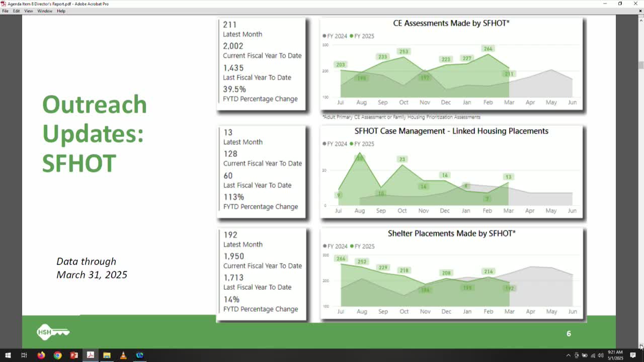Screen dimensions: 644x362
Task: Check the battery status tray icon
Action: click(585, 355)
